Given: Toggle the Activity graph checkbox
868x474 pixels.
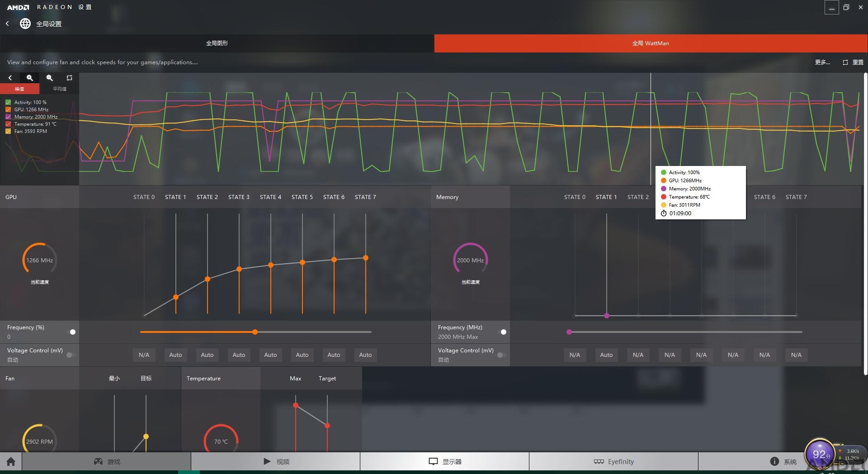Looking at the screenshot, I should 8,102.
